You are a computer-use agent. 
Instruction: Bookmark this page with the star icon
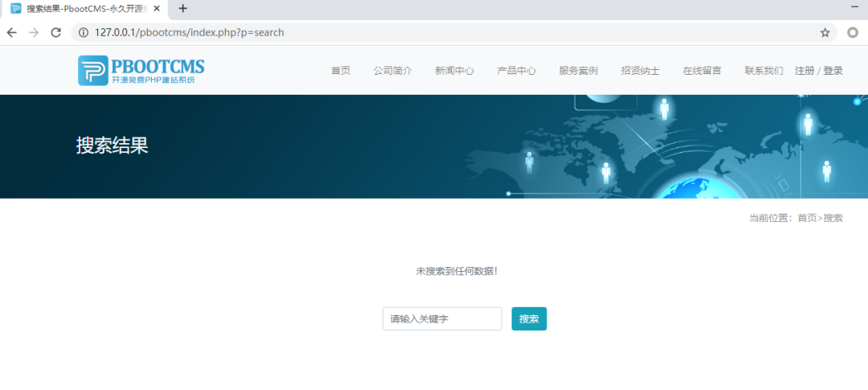point(825,33)
